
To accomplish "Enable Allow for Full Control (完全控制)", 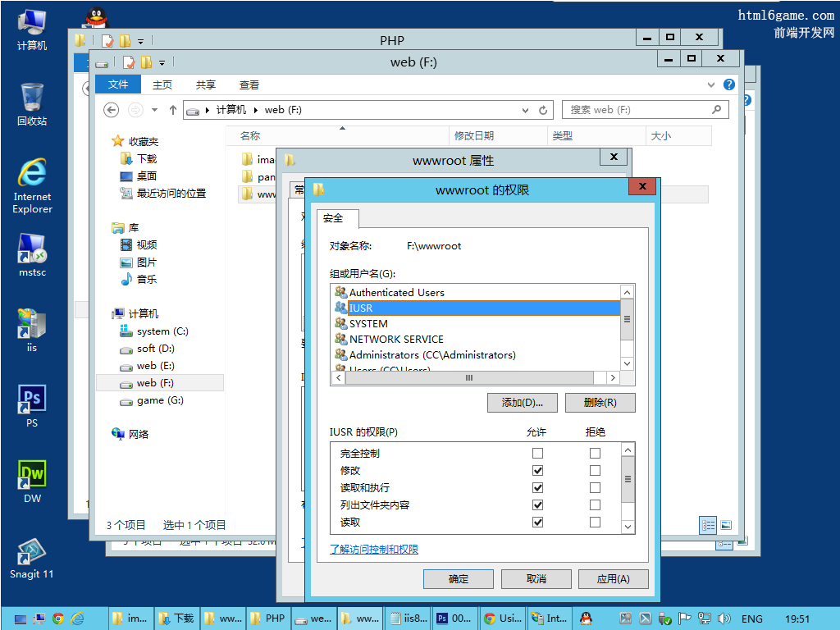I will click(537, 454).
